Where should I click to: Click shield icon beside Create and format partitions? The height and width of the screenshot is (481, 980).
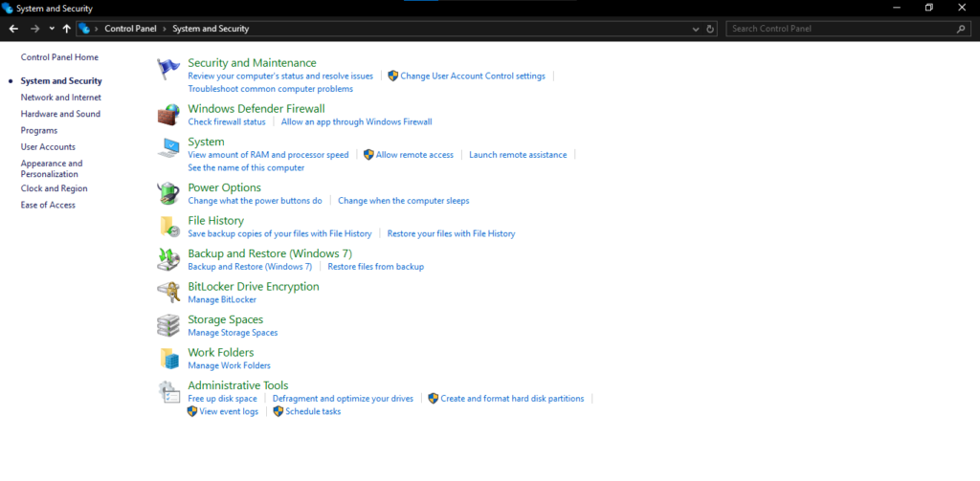point(434,398)
